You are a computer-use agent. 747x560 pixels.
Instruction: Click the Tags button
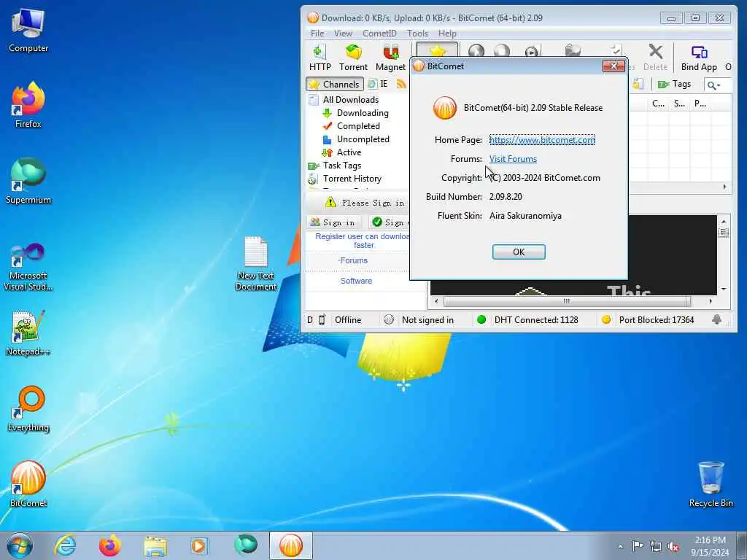point(674,85)
